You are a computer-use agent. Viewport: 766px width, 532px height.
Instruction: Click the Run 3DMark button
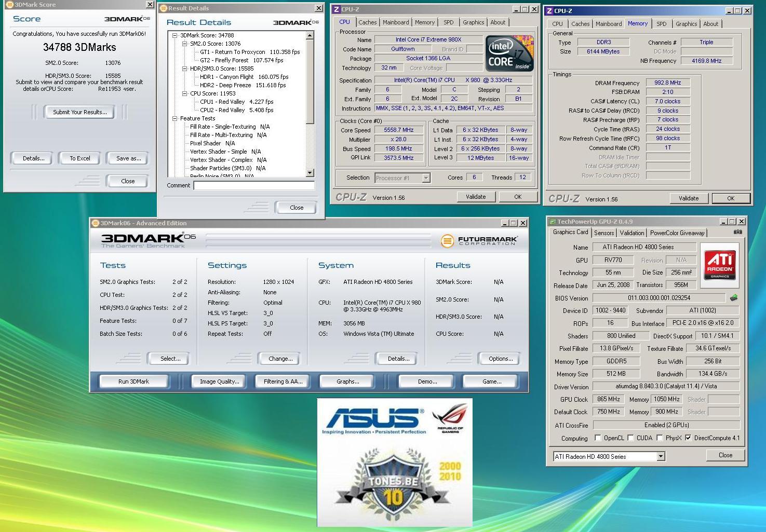[133, 381]
